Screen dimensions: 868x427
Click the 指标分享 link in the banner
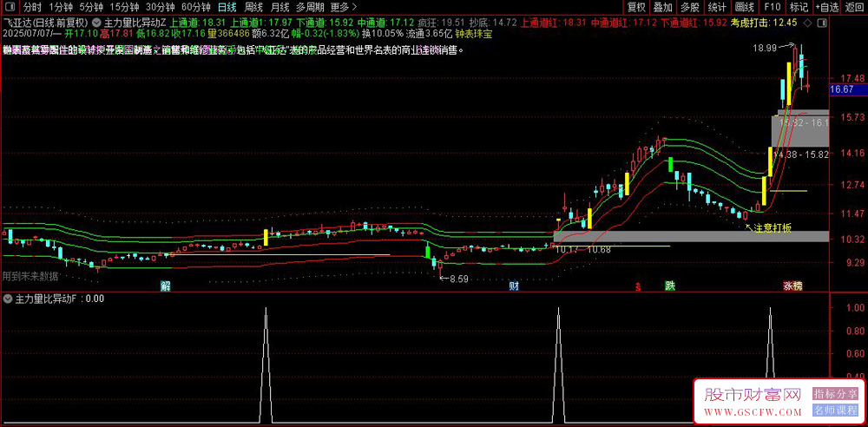tap(833, 394)
